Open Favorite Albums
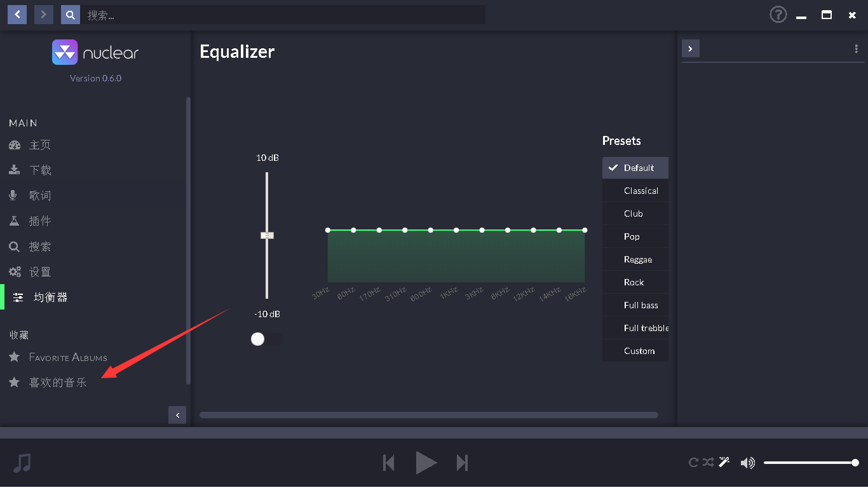 click(67, 357)
